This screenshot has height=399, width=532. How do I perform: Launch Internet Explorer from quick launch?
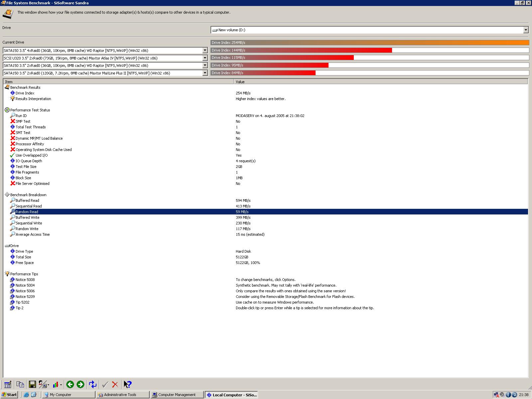coord(26,395)
